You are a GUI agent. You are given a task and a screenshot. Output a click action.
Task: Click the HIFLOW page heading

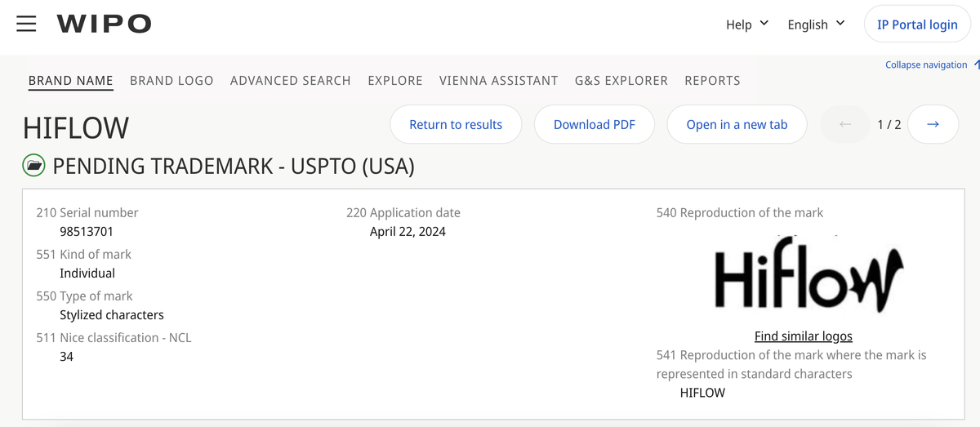pyautogui.click(x=76, y=127)
